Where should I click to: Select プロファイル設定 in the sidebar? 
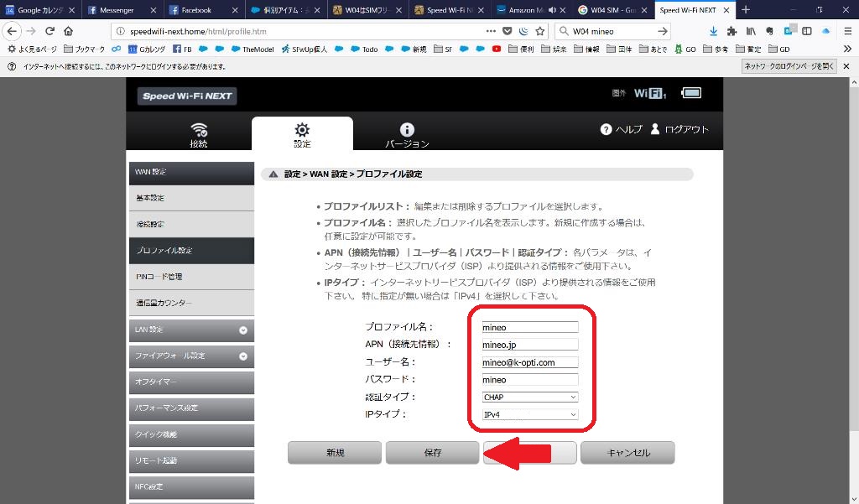click(191, 251)
